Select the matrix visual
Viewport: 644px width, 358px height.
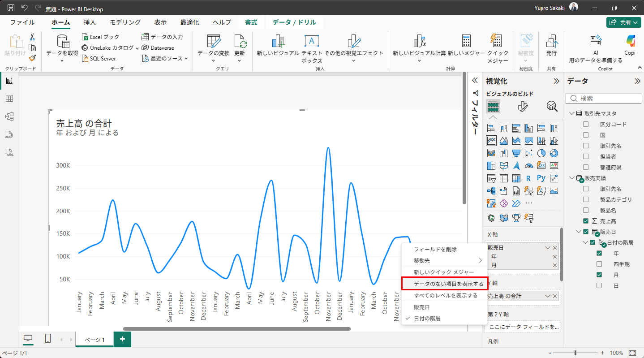pyautogui.click(x=516, y=178)
